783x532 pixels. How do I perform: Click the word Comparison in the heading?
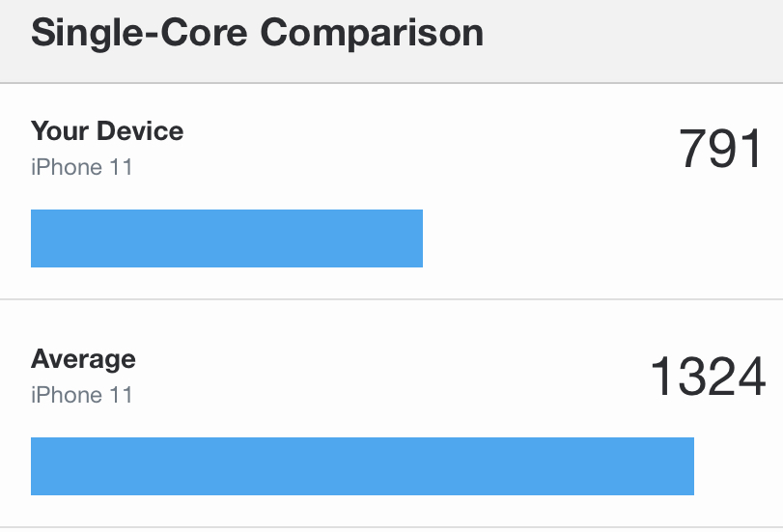tap(372, 33)
